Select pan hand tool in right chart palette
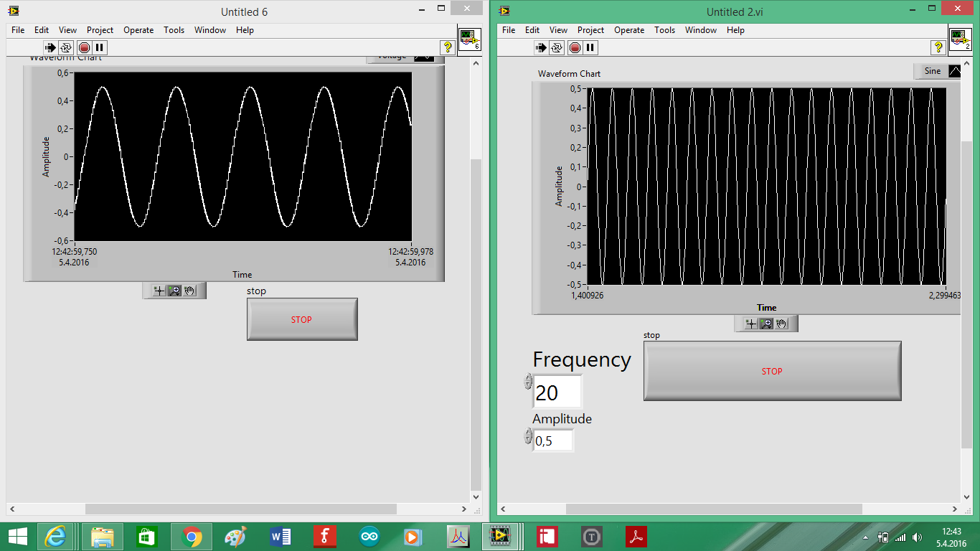Viewport: 980px width, 551px height. [x=781, y=324]
